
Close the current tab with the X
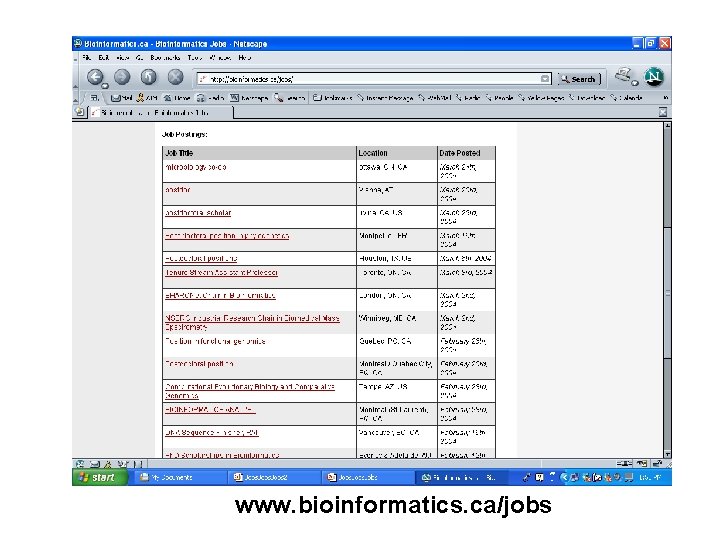[x=663, y=112]
